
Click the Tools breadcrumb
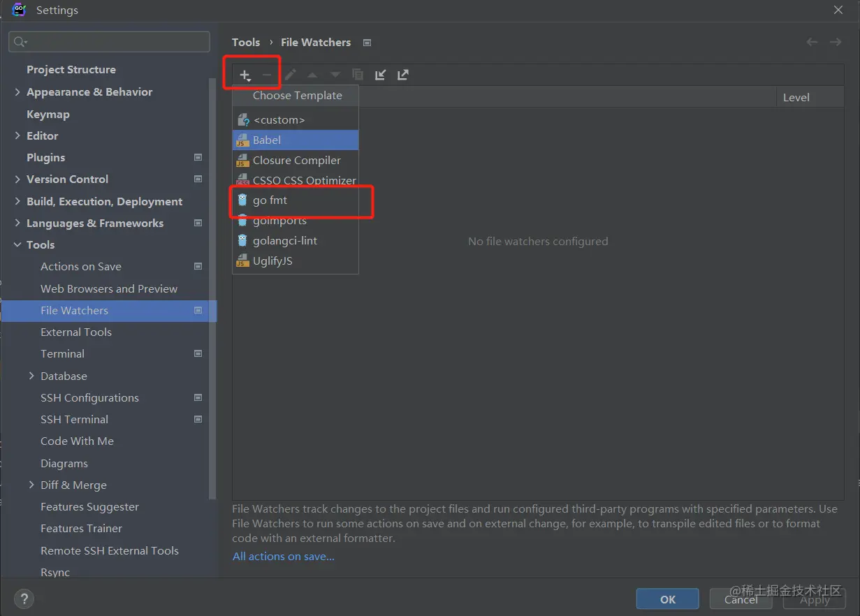coord(246,43)
